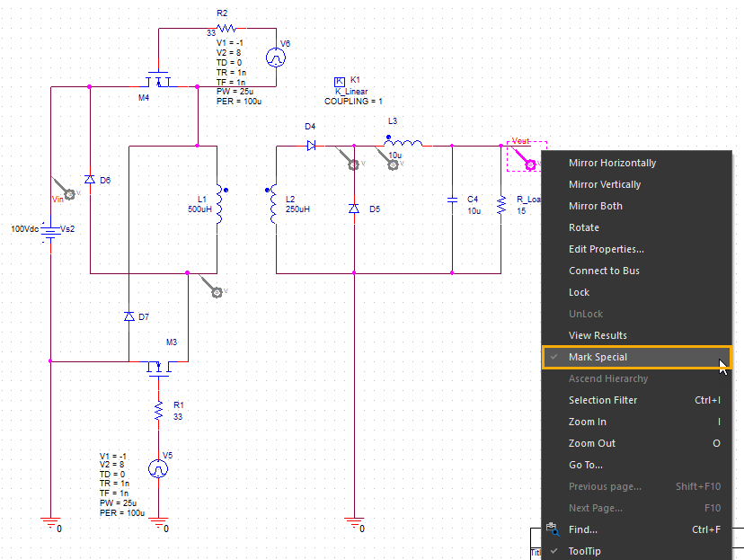
Task: Click the K1 K_Linear coupling symbol
Action: (340, 81)
